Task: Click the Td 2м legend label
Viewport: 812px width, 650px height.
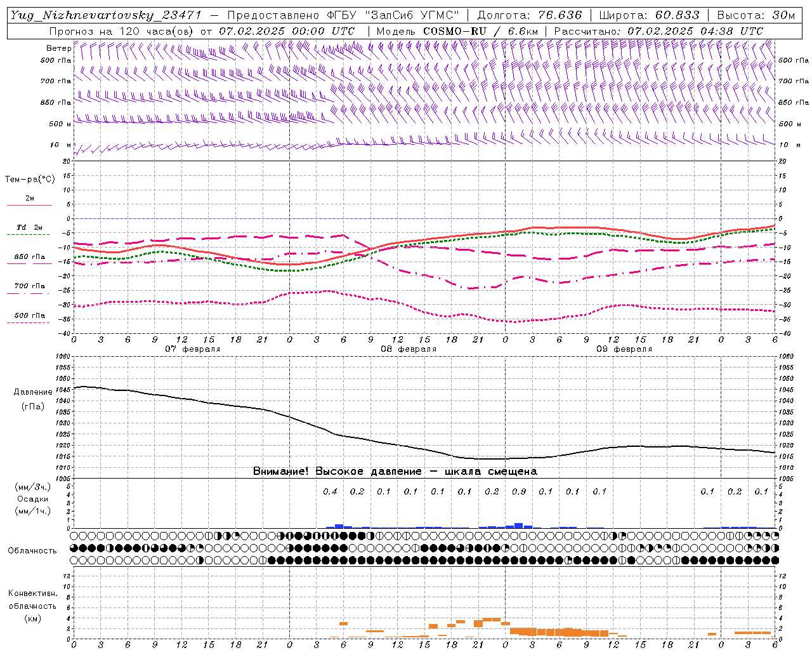Action: [29, 227]
